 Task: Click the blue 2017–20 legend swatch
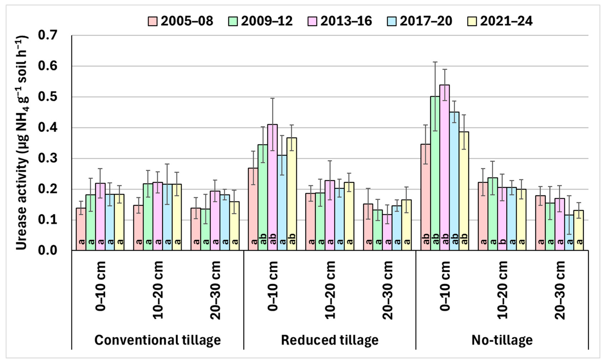[392, 21]
